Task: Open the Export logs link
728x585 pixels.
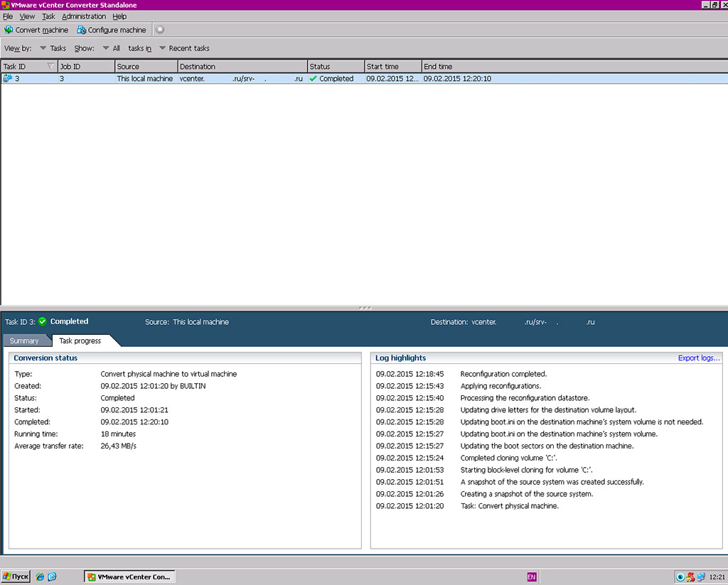Action: [x=699, y=358]
